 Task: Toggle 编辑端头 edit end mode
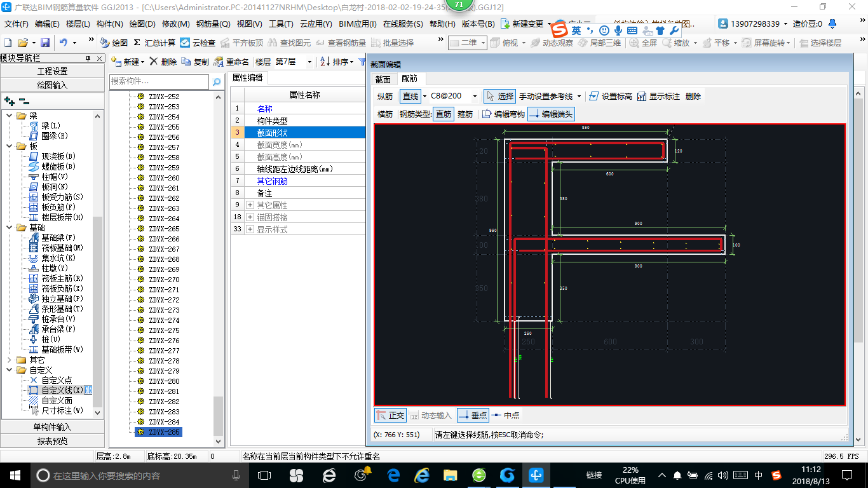pyautogui.click(x=551, y=114)
